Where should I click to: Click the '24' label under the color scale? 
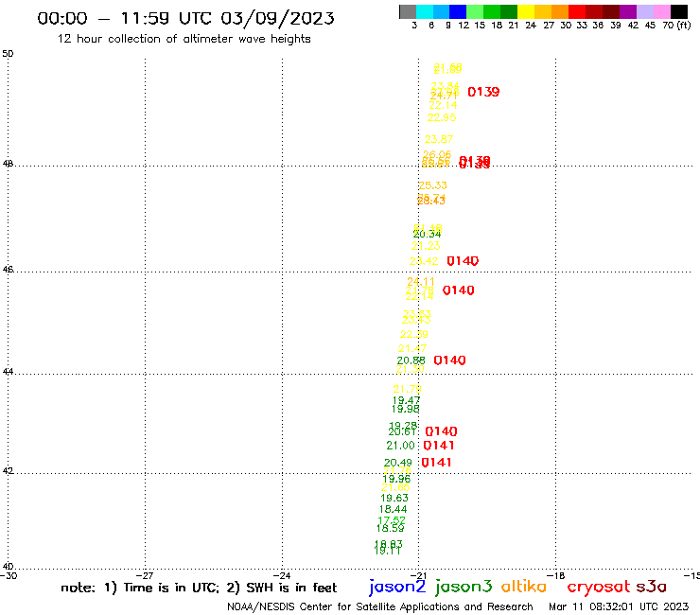tap(531, 26)
